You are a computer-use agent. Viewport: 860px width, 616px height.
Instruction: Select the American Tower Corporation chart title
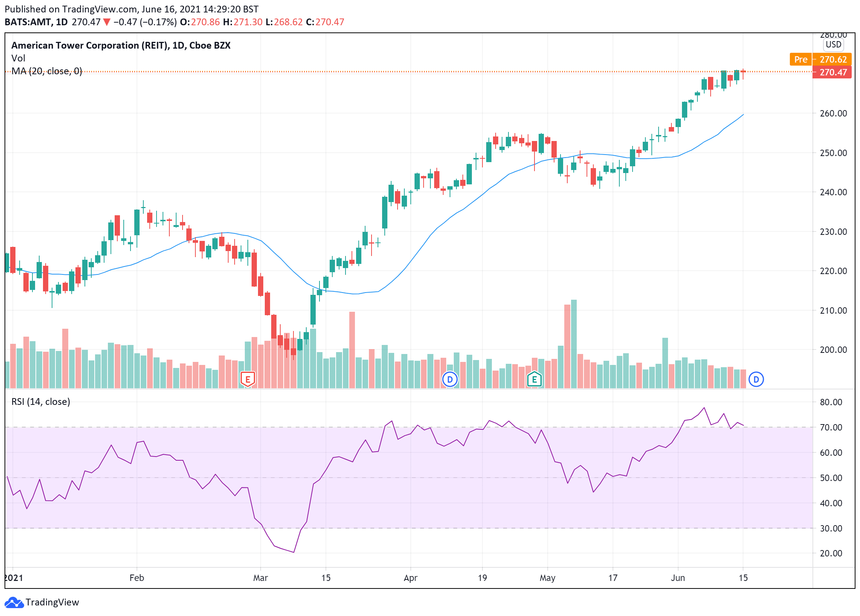pos(121,46)
